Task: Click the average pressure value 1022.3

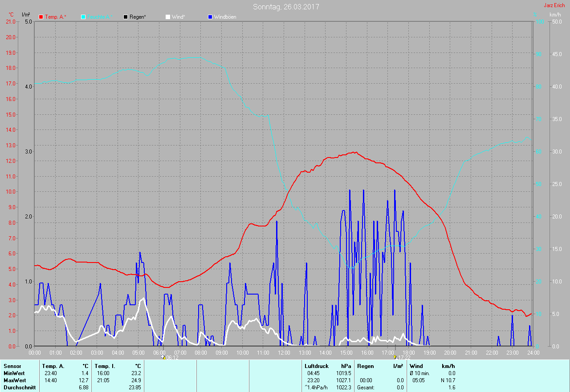Action: [343, 388]
